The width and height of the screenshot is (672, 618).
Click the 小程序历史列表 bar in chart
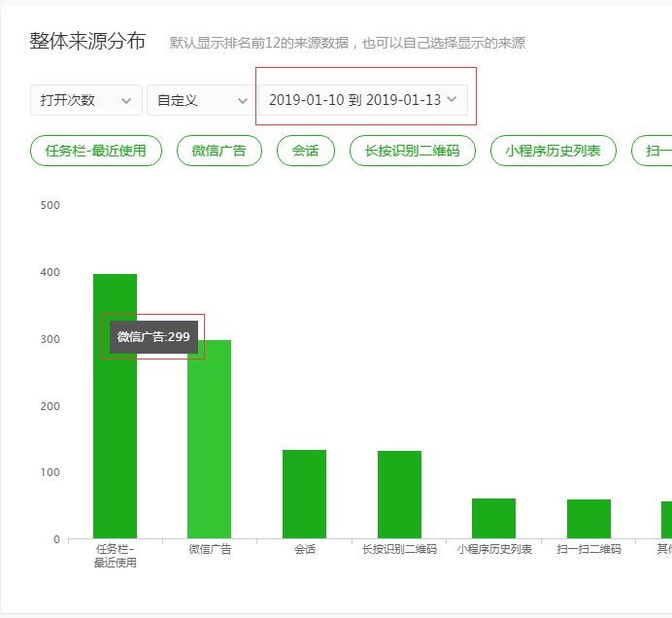[x=493, y=519]
